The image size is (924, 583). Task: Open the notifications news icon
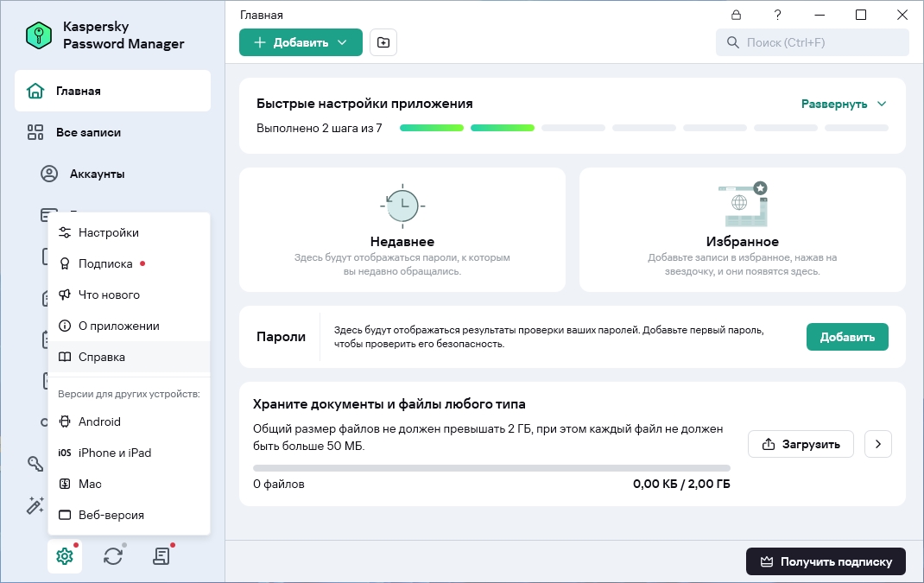(x=161, y=556)
